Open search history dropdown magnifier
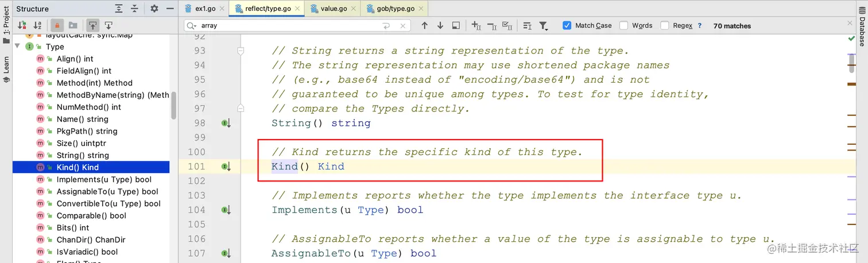The height and width of the screenshot is (263, 868). click(x=192, y=25)
